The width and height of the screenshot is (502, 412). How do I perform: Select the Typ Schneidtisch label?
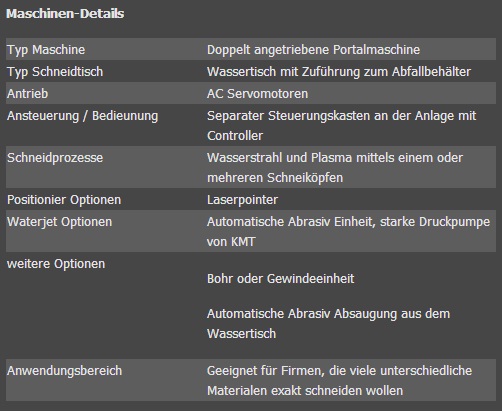click(55, 72)
